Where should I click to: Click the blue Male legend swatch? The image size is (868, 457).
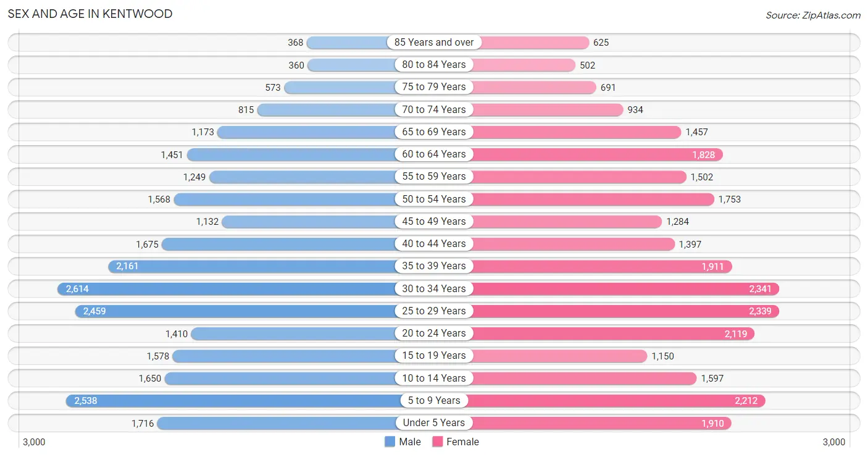point(390,442)
